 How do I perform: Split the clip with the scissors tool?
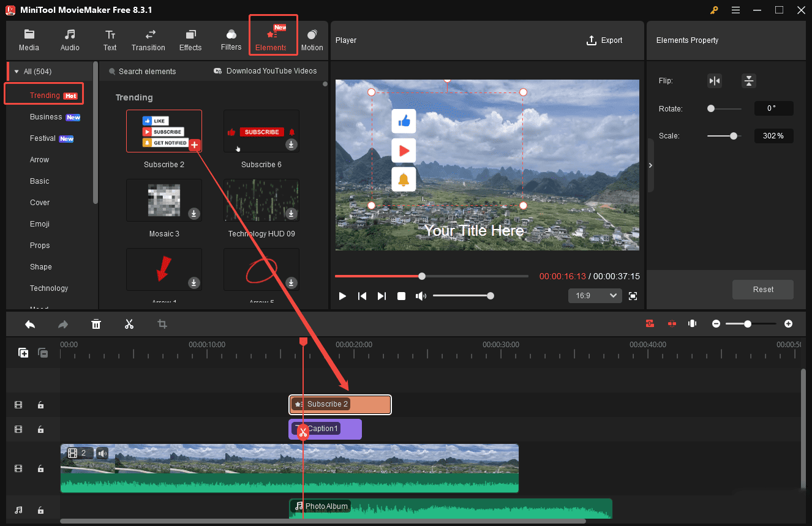(129, 323)
